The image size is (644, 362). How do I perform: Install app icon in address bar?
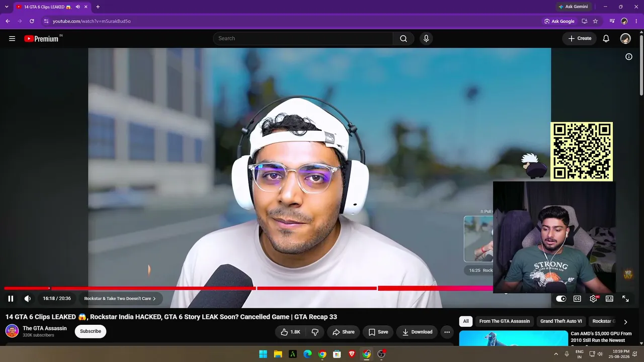(584, 21)
